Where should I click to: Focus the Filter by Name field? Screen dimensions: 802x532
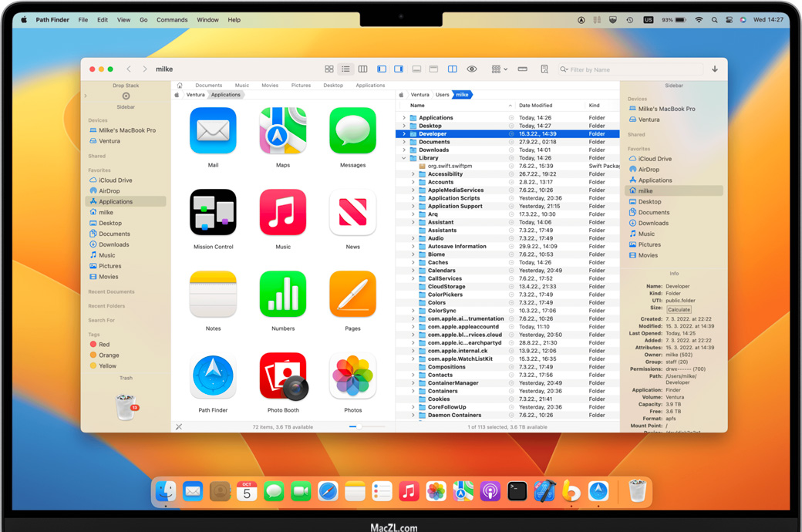pos(632,69)
